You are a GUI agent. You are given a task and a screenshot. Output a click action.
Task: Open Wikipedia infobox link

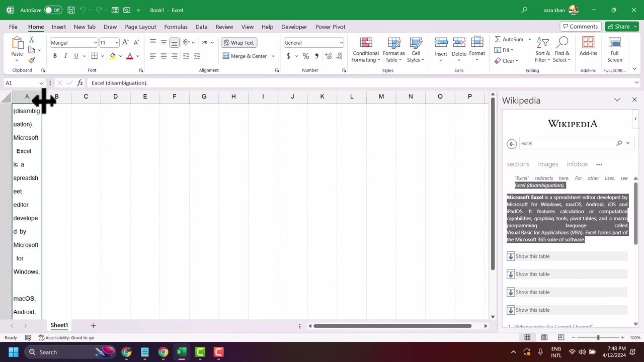click(577, 164)
